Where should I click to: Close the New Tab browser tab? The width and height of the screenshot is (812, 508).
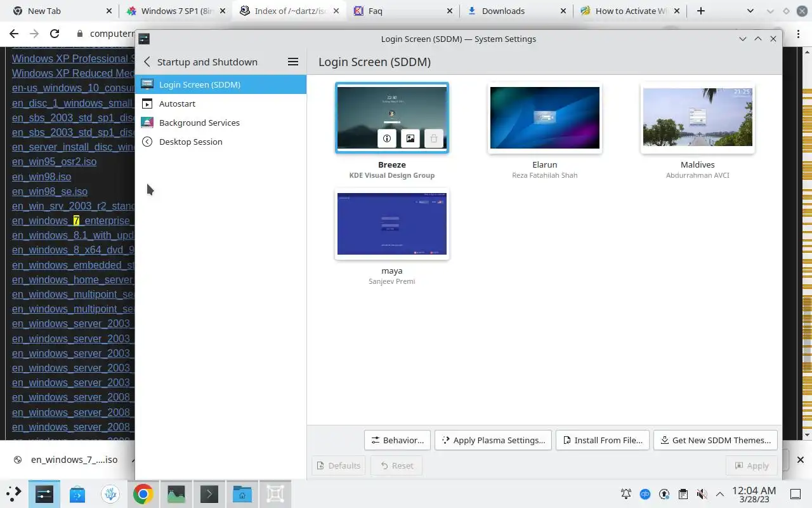tap(109, 11)
